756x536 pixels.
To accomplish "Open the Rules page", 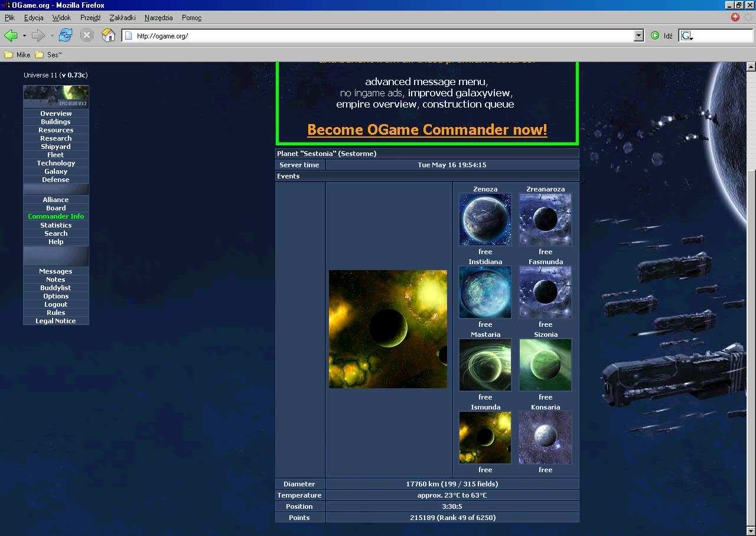I will click(56, 313).
